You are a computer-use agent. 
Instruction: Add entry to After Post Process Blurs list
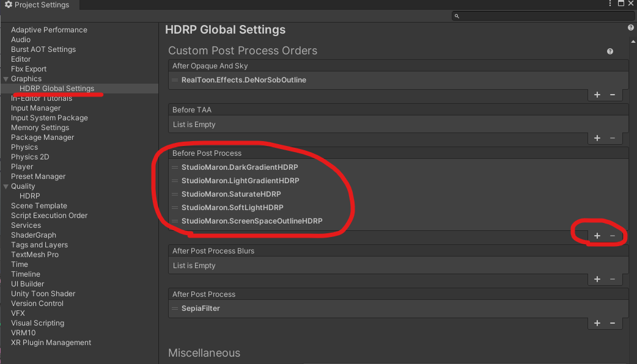(x=597, y=279)
